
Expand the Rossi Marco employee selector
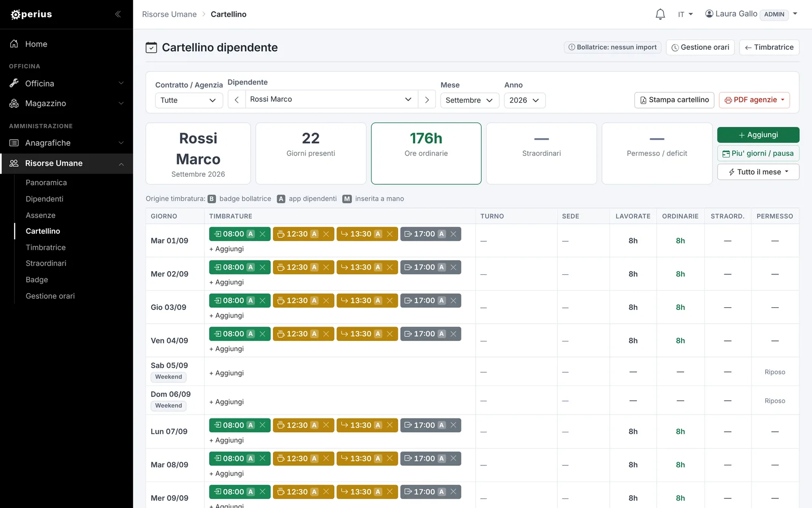click(331, 100)
